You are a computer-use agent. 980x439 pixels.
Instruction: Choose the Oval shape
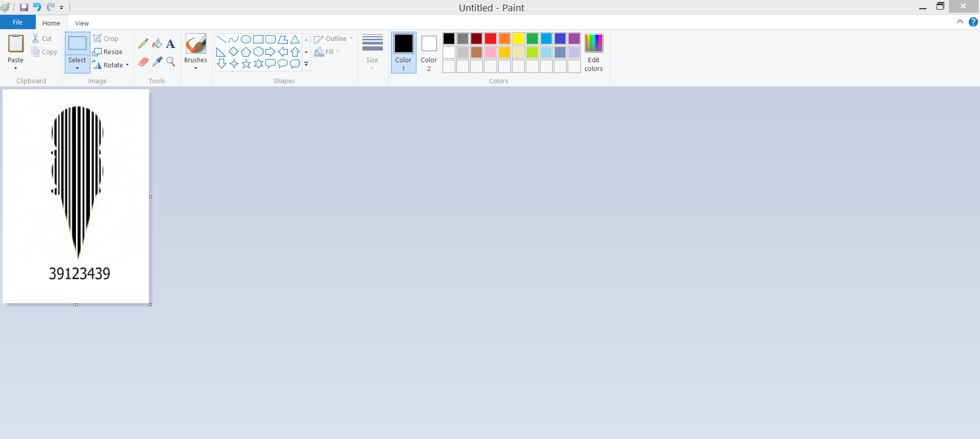click(246, 39)
